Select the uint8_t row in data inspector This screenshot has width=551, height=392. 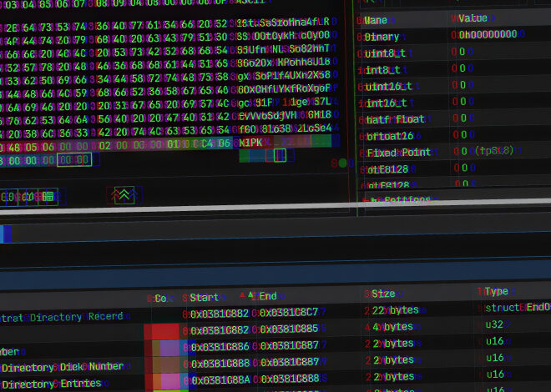(453, 52)
